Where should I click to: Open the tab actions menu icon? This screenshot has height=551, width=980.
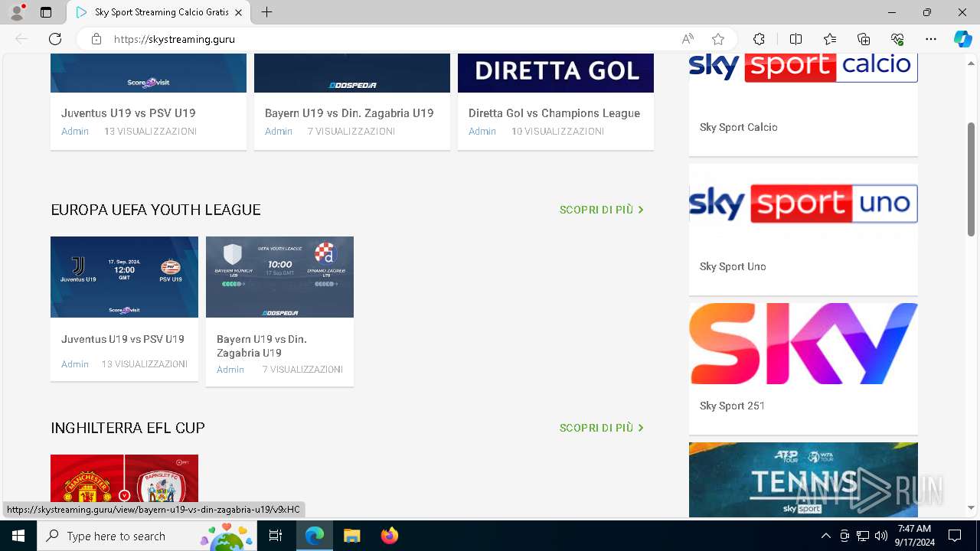46,12
